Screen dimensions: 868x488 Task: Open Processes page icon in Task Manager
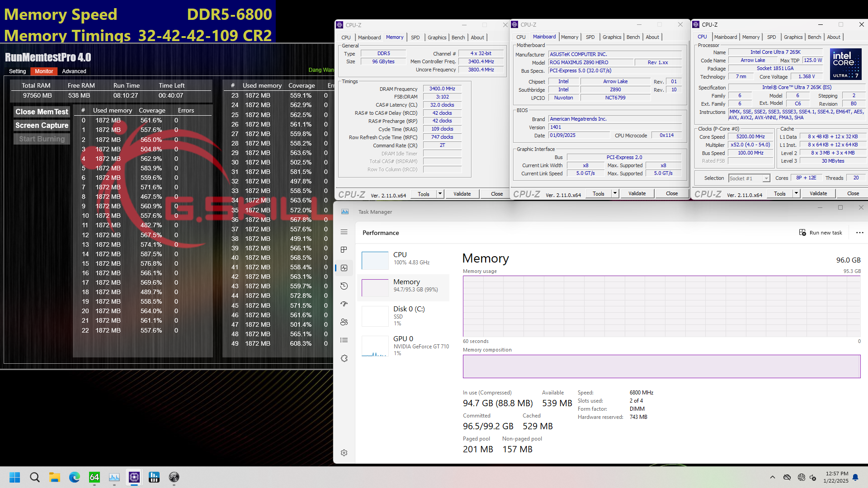(x=344, y=250)
